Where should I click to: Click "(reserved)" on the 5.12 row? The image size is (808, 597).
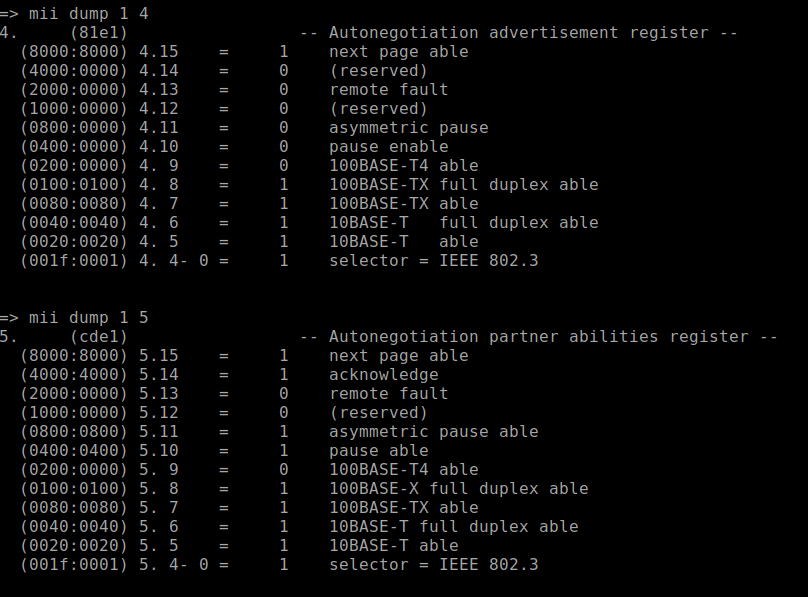(x=378, y=412)
